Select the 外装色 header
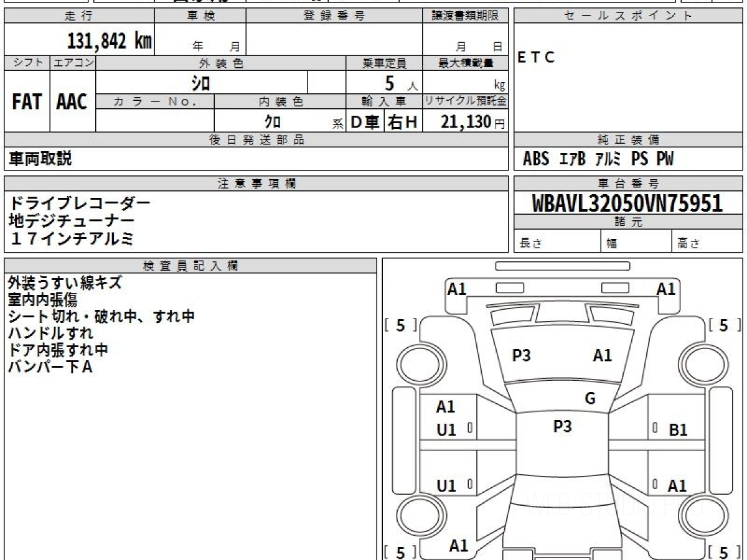 [x=221, y=63]
